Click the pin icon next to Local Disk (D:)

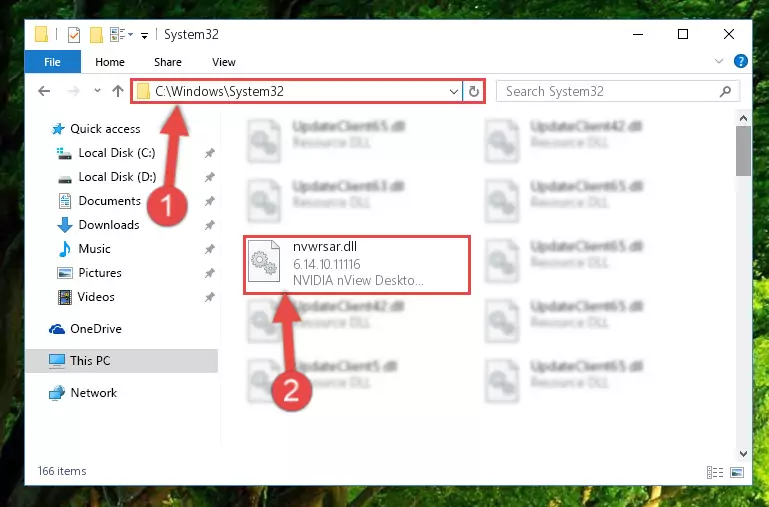(209, 177)
